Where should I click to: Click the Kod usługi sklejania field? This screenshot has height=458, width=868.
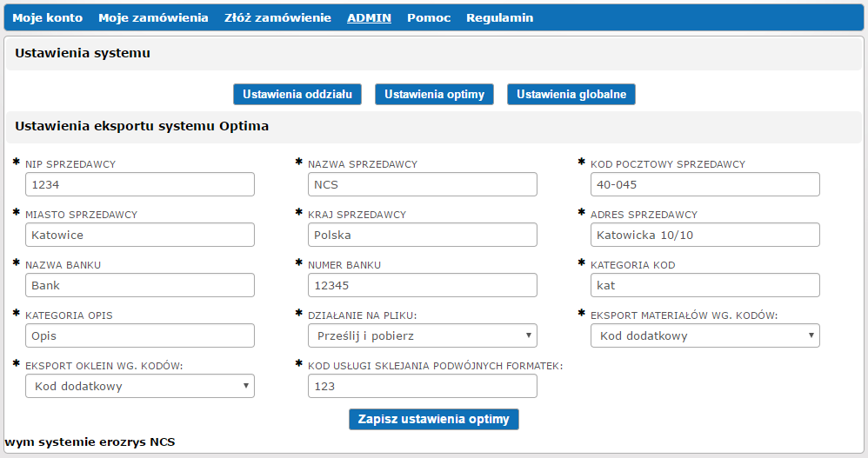click(422, 386)
